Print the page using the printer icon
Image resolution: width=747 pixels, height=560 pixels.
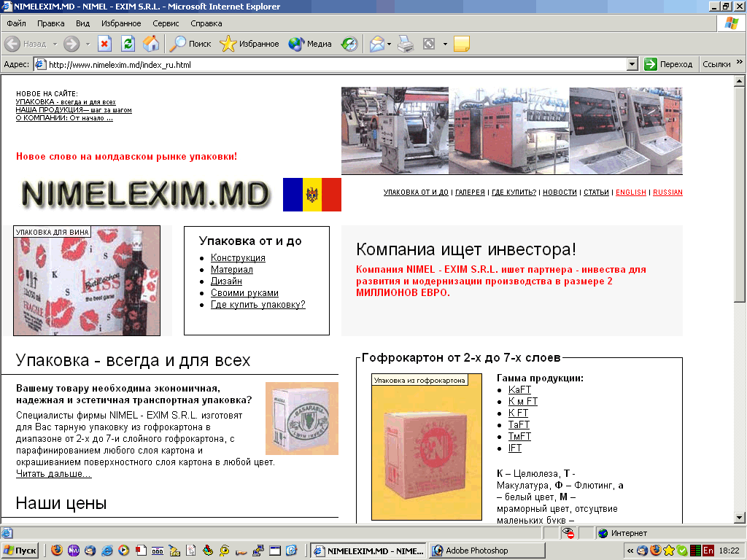406,44
